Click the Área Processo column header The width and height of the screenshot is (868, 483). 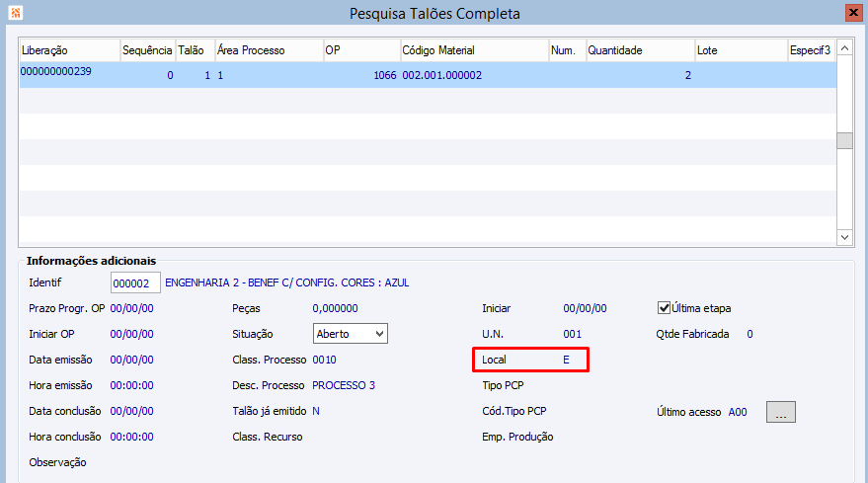pos(269,50)
